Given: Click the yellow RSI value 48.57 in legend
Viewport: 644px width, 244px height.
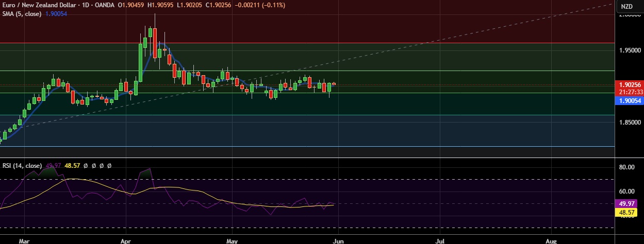Looking at the screenshot, I should (73, 166).
